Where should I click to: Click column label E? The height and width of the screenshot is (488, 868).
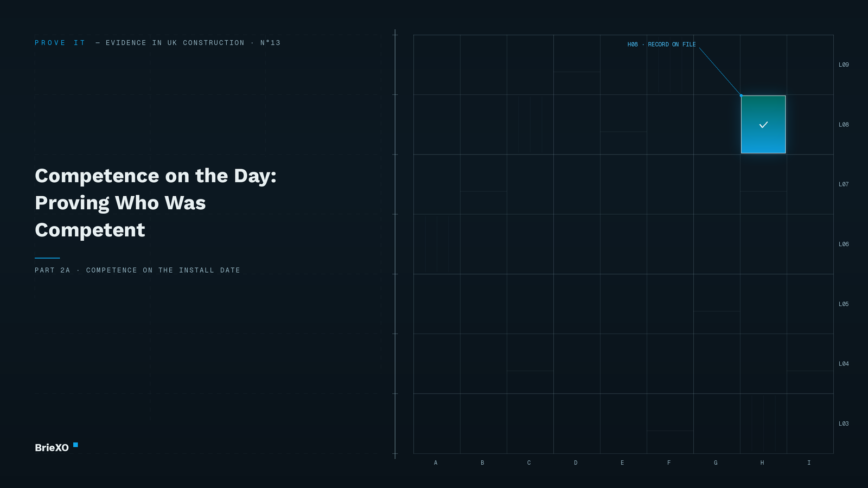coord(622,463)
